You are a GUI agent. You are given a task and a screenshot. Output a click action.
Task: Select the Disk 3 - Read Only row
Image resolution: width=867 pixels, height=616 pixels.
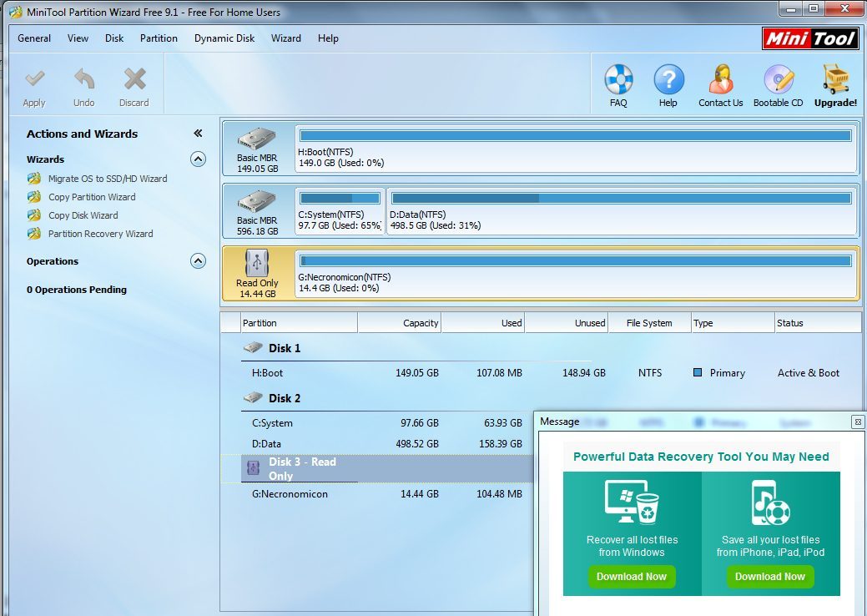tap(377, 469)
